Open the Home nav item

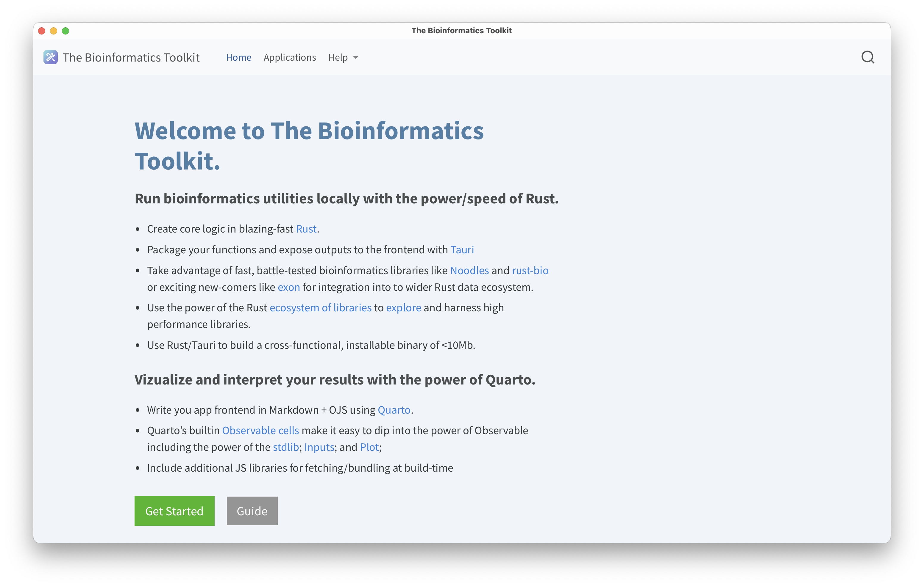pyautogui.click(x=238, y=57)
